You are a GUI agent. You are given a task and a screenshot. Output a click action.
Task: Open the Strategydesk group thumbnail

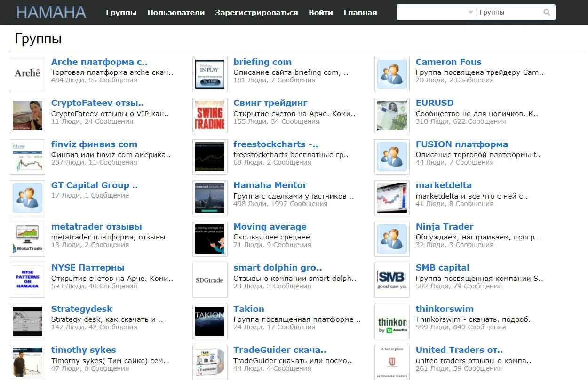27,321
